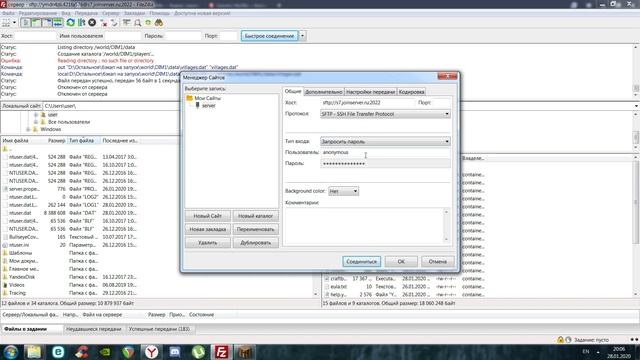This screenshot has height=360, width=640.
Task: Select the Мои Сайты folder
Action: click(207, 98)
